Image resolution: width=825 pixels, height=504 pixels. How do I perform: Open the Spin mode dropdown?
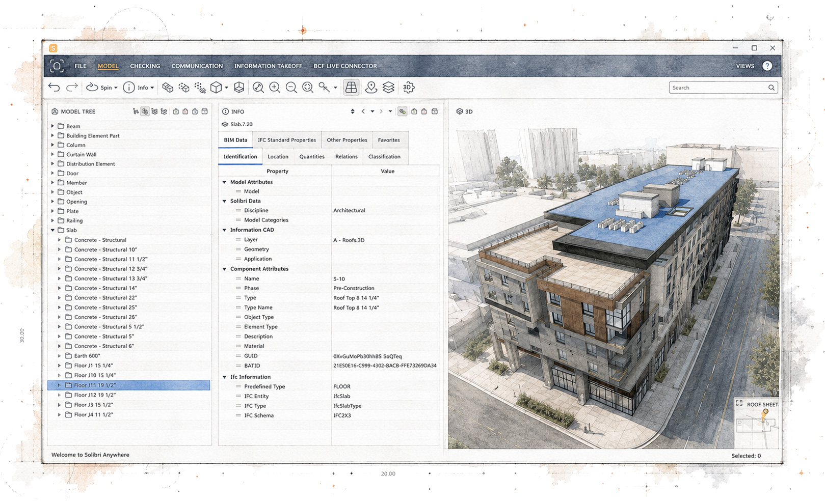click(x=102, y=88)
